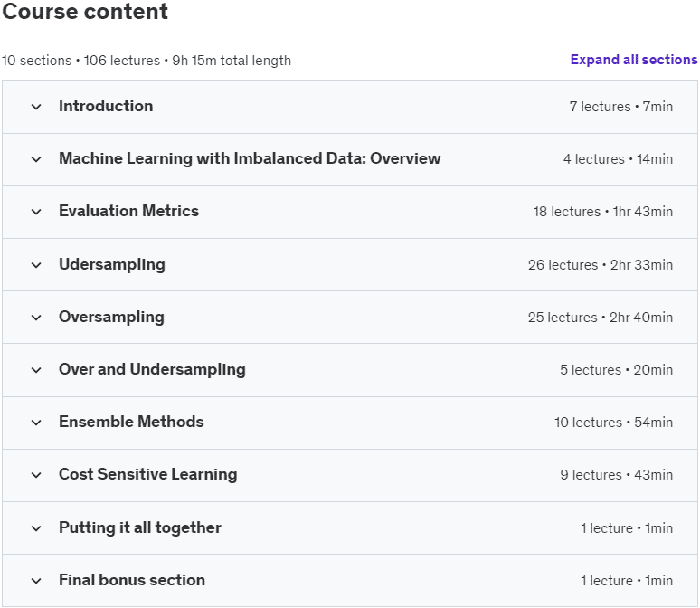Image resolution: width=700 pixels, height=608 pixels.
Task: Select the Ensemble Methods title
Action: tap(131, 422)
